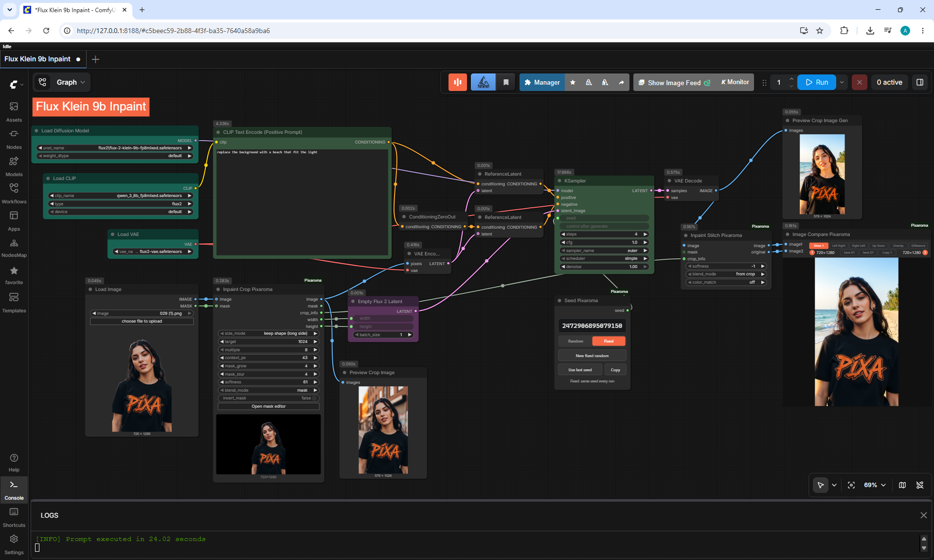Screen dimensions: 934x560
Task: Open the Assets sidebar panel
Action: click(14, 111)
